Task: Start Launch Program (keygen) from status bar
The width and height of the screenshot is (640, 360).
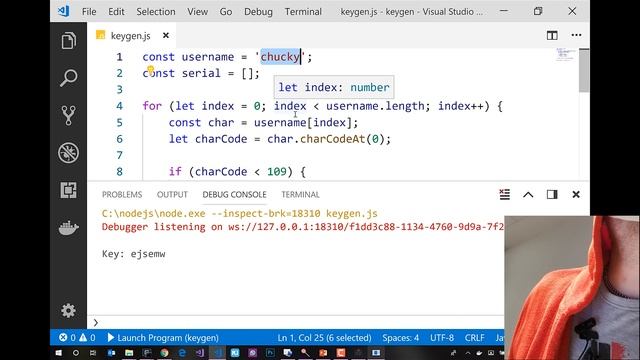Action: (163, 338)
